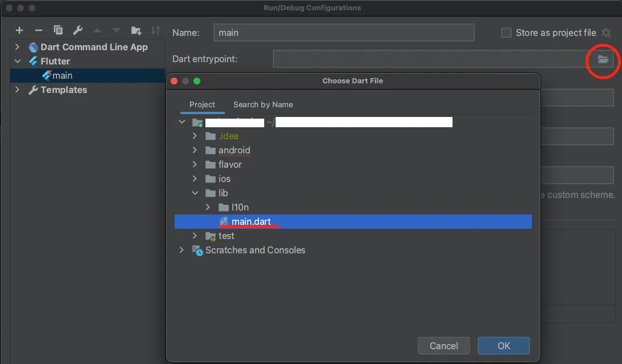
Task: Click the test folder icon
Action: [211, 236]
